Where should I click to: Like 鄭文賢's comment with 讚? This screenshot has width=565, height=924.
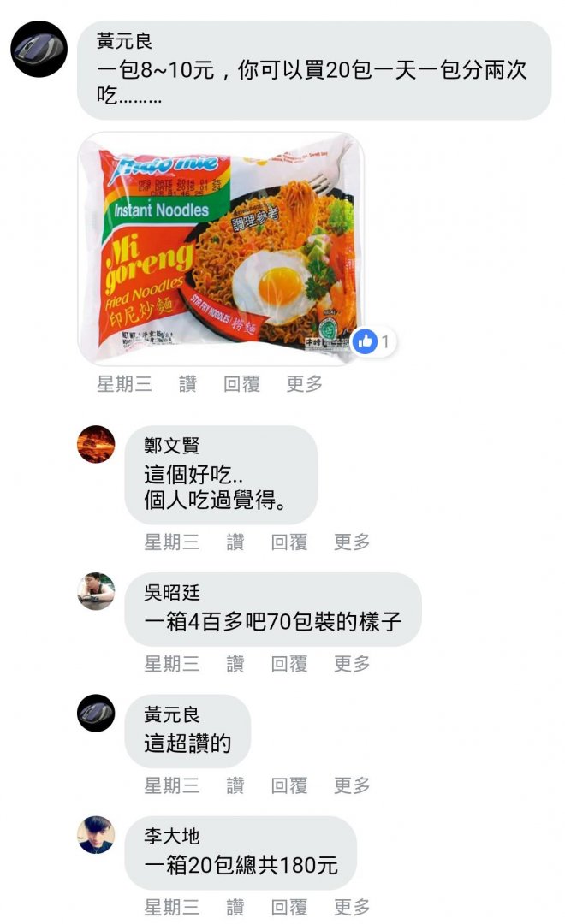235,542
